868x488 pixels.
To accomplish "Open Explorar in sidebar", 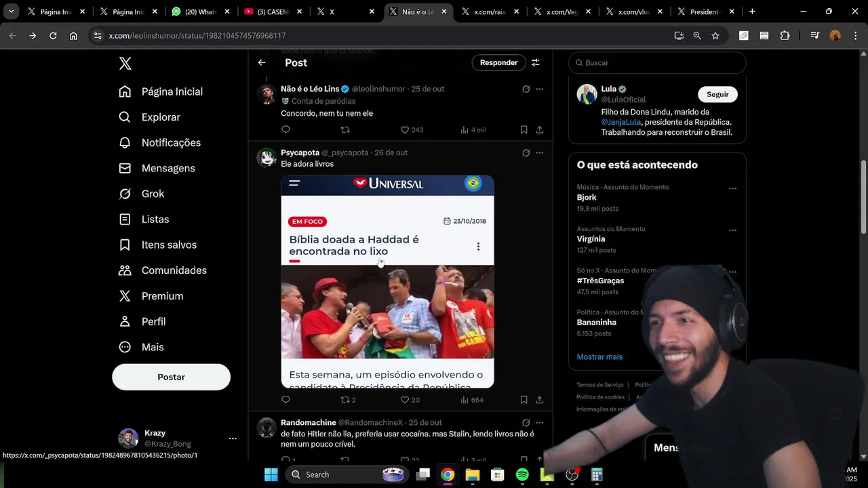I will coord(150,117).
